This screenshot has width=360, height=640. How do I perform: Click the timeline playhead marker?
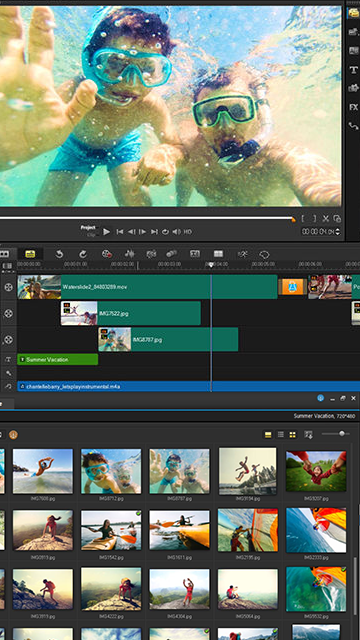click(x=211, y=264)
